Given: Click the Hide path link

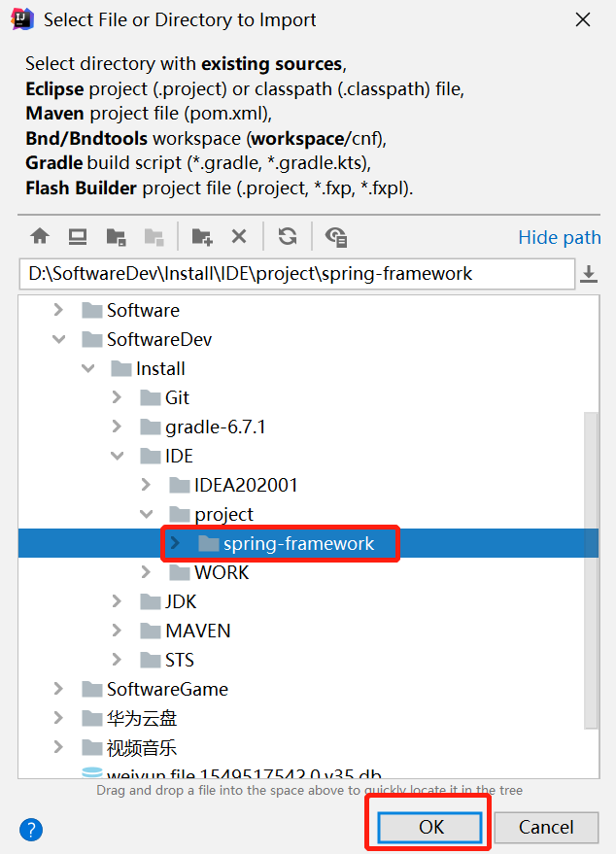Looking at the screenshot, I should pos(560,237).
